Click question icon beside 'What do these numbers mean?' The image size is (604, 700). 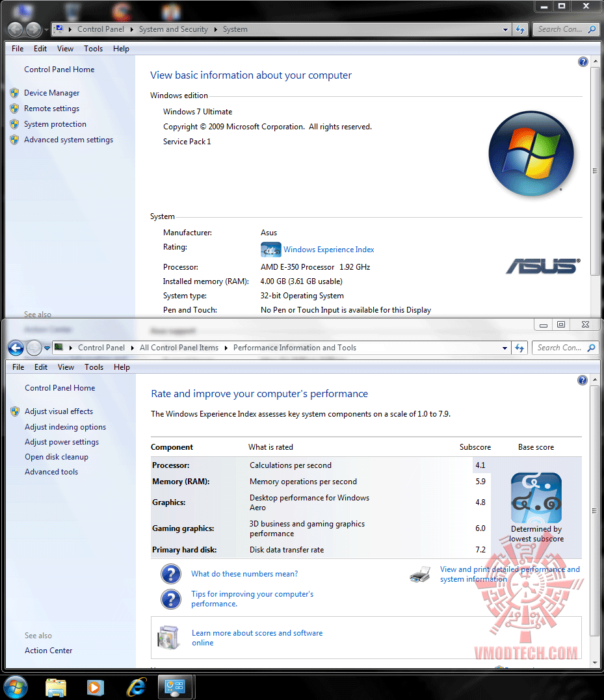[171, 574]
